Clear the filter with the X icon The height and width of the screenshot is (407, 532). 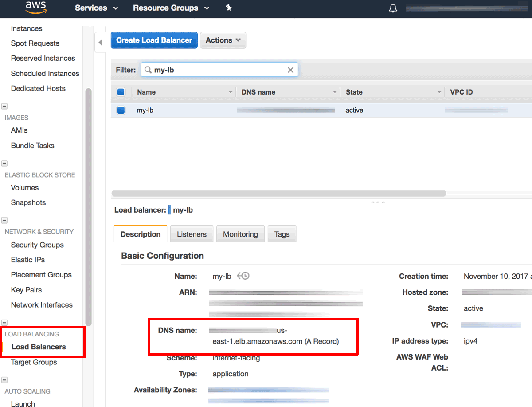coord(291,70)
